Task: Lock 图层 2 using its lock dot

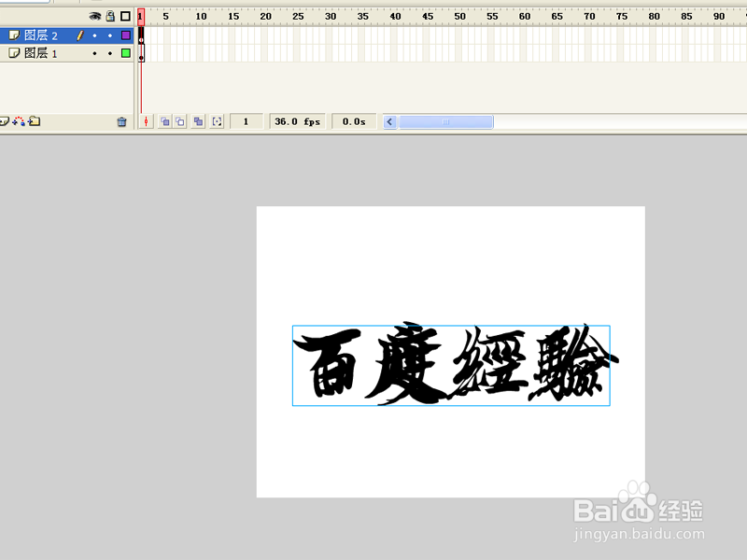Action: tap(110, 35)
